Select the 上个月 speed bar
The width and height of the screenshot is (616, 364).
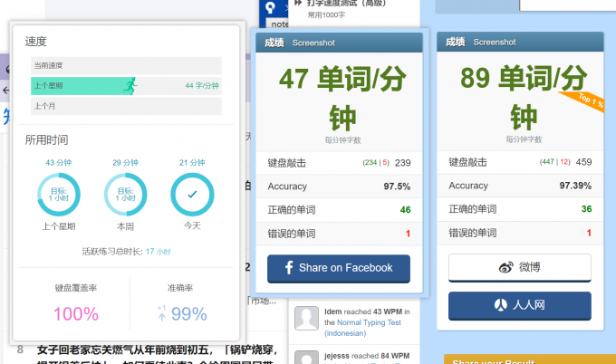[x=126, y=106]
